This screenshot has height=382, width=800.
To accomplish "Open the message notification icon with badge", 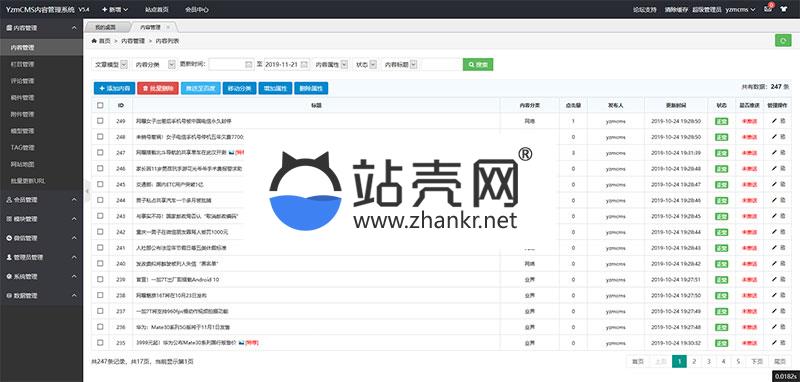I will tap(768, 9).
